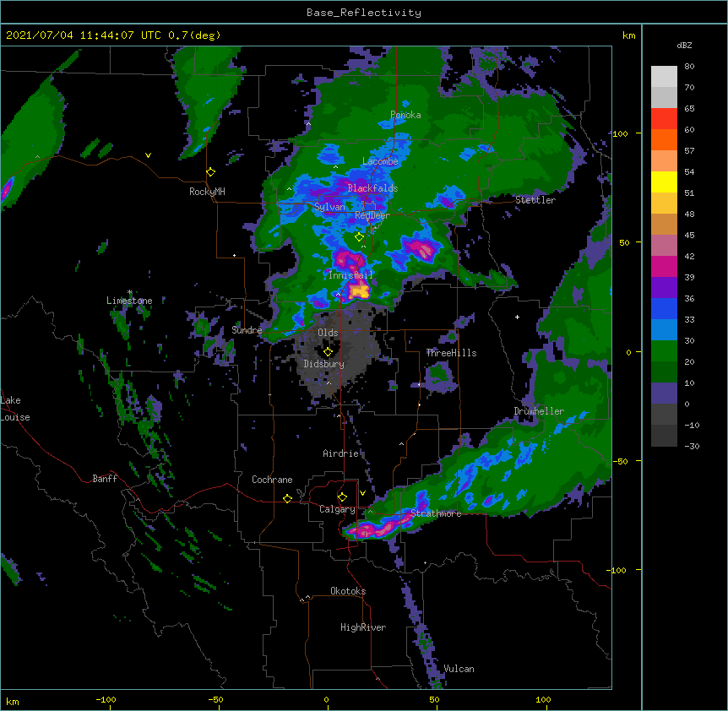Click the Olds city label

coord(328,333)
